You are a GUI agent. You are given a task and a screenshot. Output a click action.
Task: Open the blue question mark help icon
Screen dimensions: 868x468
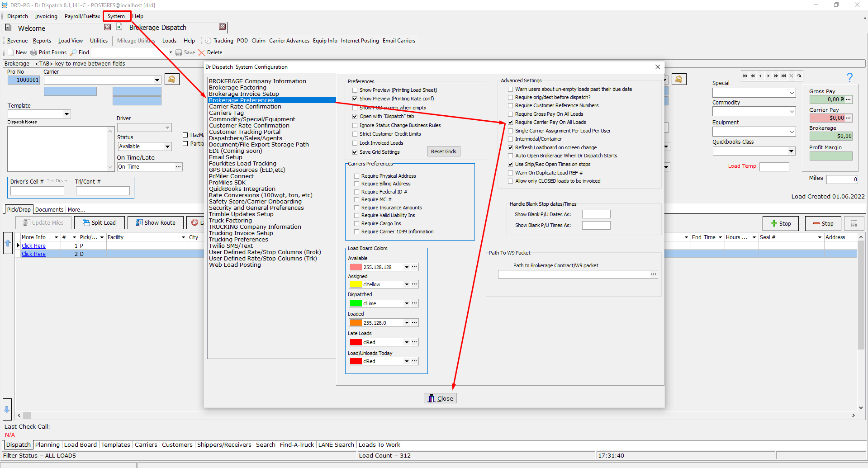point(849,77)
